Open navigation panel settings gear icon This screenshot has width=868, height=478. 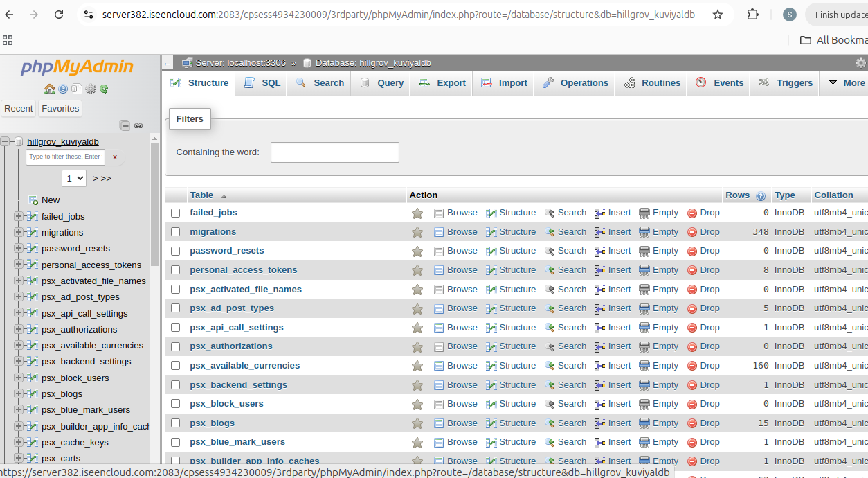(91, 89)
